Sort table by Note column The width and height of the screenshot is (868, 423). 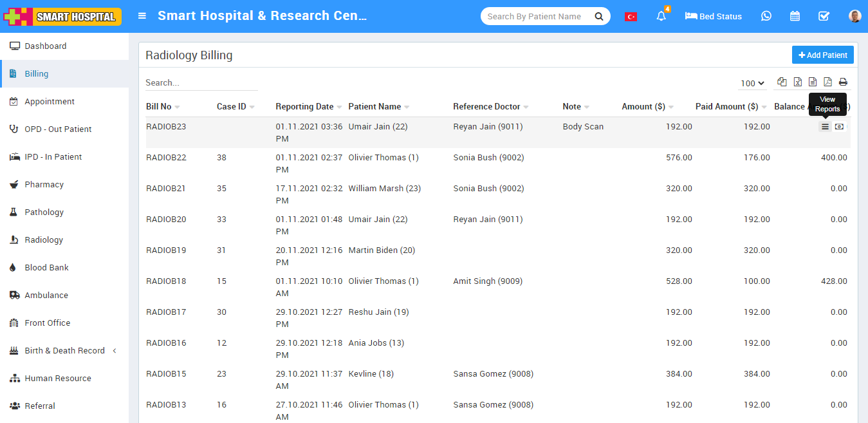pyautogui.click(x=576, y=107)
